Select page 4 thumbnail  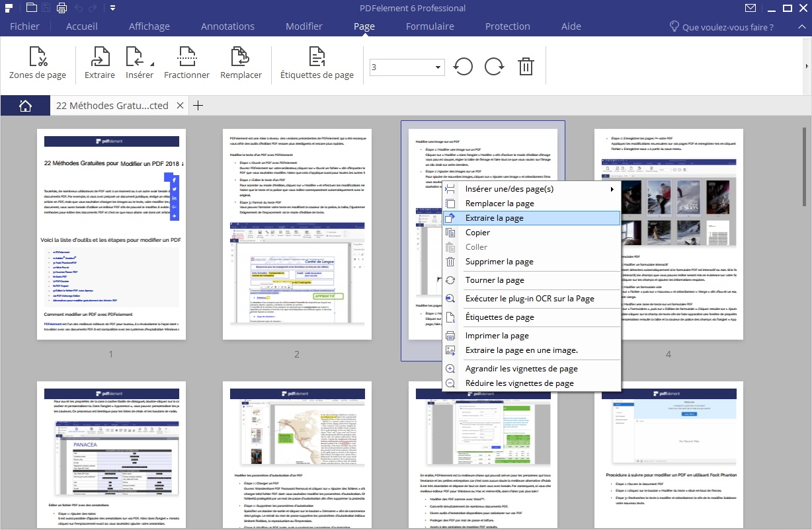point(669,234)
